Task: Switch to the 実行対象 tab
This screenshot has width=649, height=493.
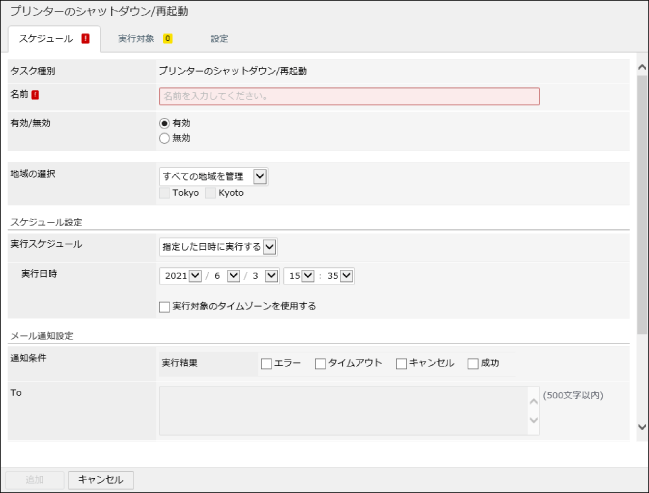Action: coord(135,39)
